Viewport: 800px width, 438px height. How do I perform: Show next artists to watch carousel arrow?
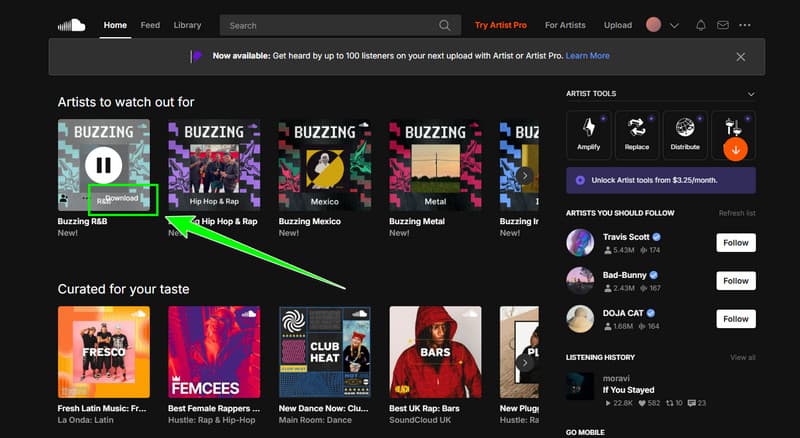tap(524, 176)
